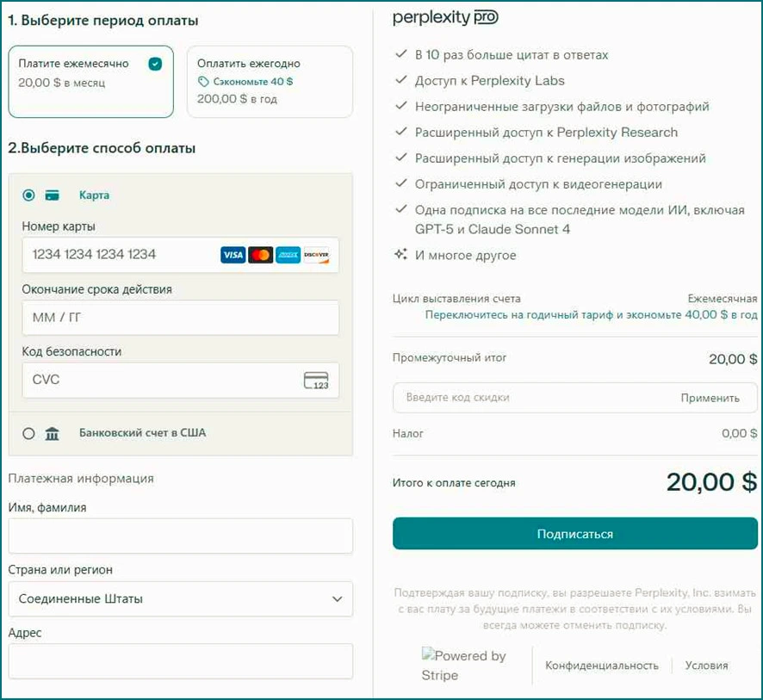763x700 pixels.
Task: Click the Perplexity Pro logo
Action: point(445,17)
